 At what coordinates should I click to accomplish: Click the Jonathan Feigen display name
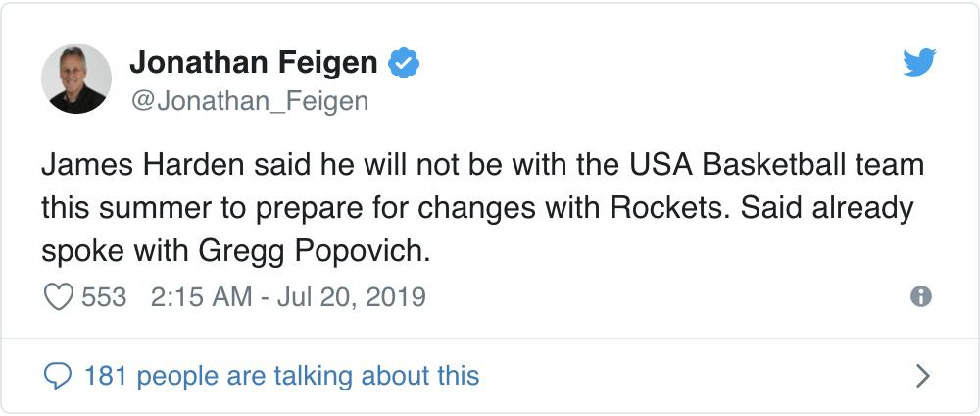point(253,63)
